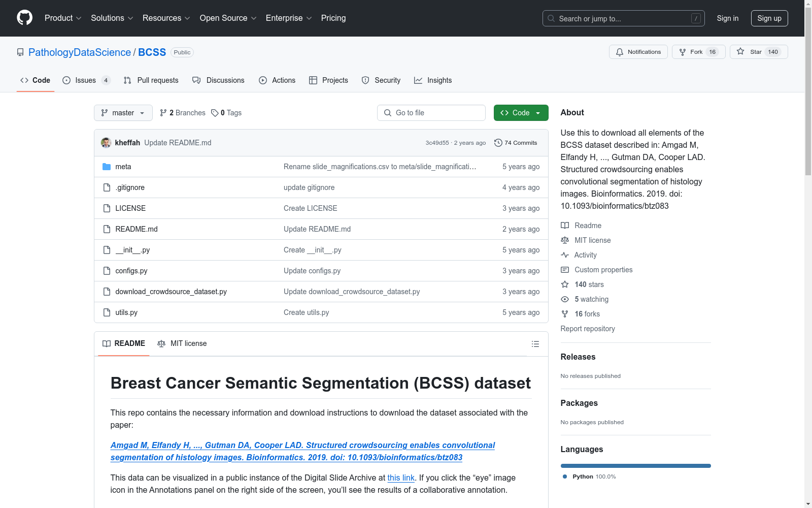
Task: Focus the Go to file field
Action: point(431,113)
